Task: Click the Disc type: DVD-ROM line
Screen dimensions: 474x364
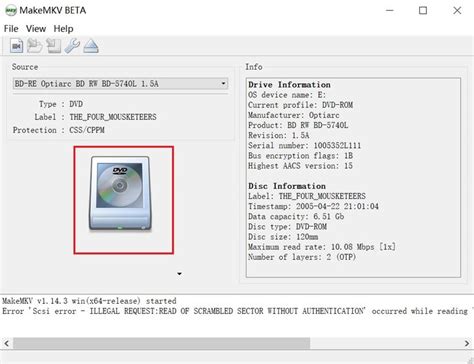Action: [x=287, y=227]
